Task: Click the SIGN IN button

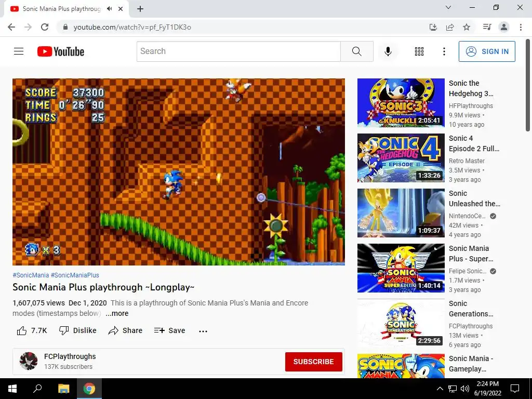Action: pos(487,51)
